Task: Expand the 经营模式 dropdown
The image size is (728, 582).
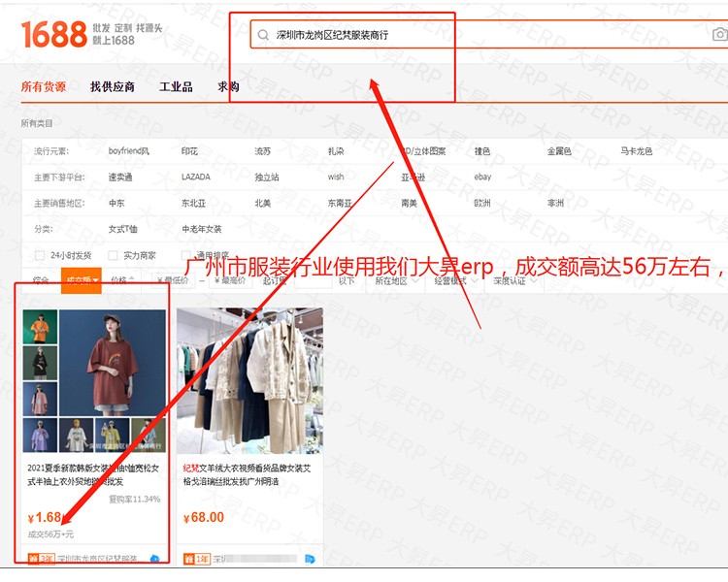Action: (456, 280)
